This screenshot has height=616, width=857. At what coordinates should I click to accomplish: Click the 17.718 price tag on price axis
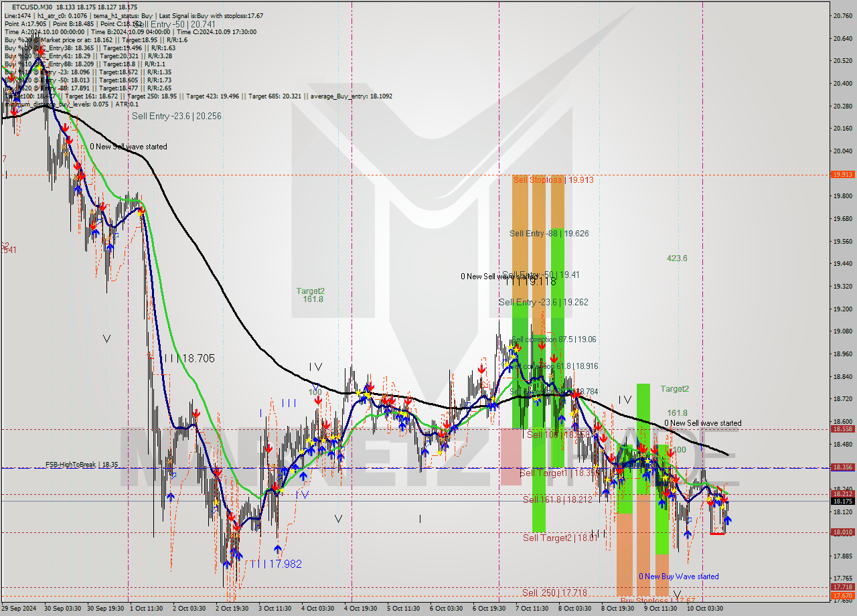coord(842,587)
